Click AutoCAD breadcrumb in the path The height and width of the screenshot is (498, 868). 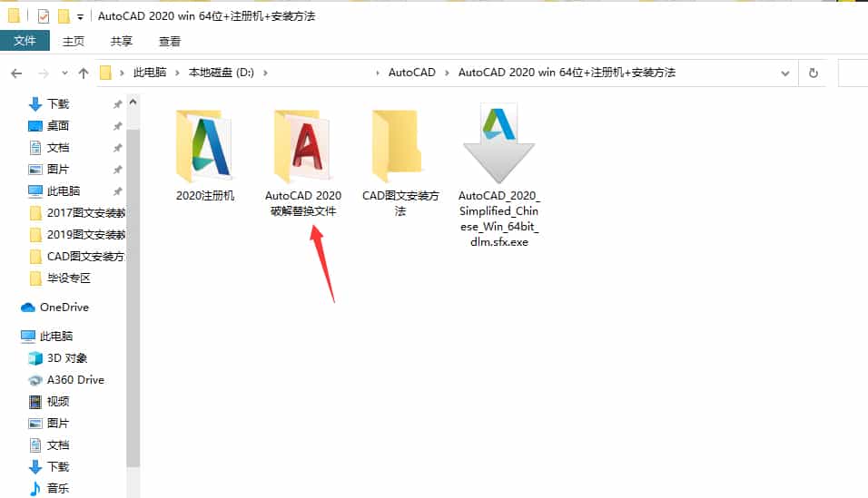point(412,73)
